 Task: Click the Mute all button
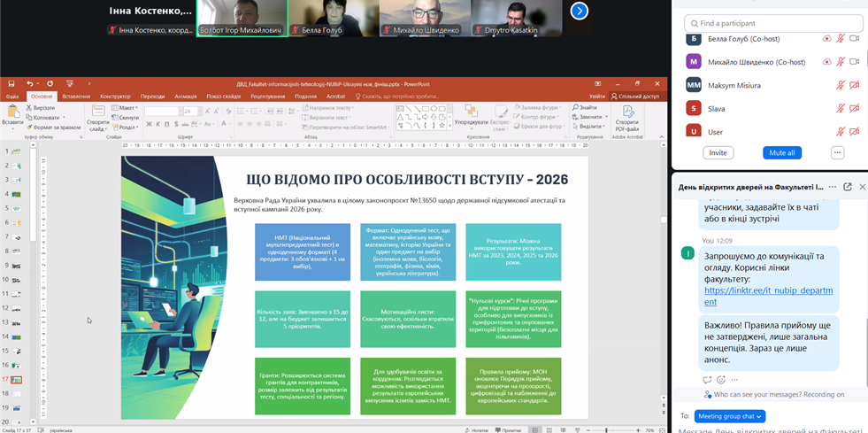coord(781,152)
